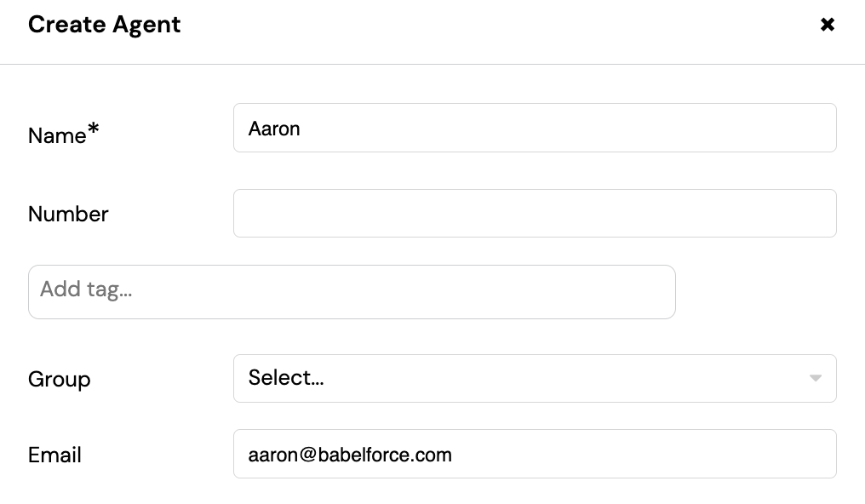Select the word 'Agent' in the header
This screenshot has width=865, height=504.
click(146, 26)
